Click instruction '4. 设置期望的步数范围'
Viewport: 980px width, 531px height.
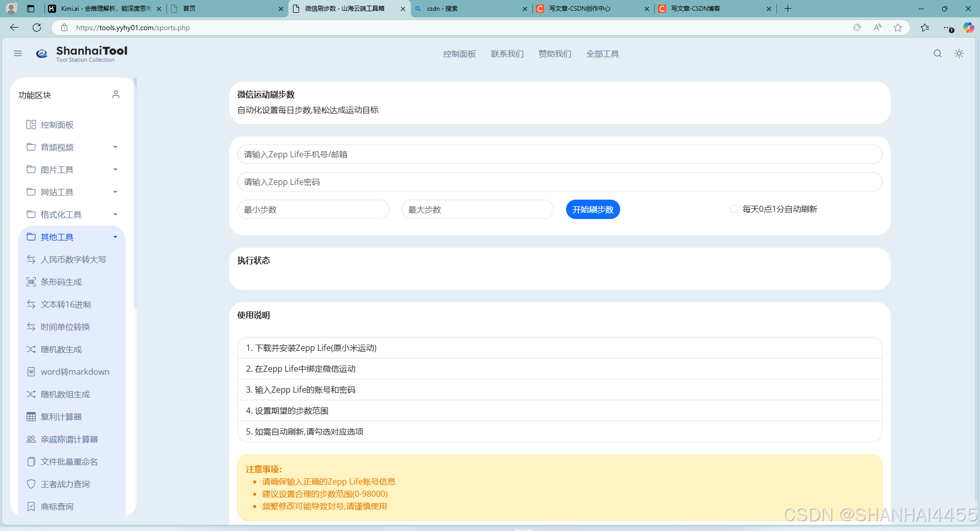tap(559, 411)
